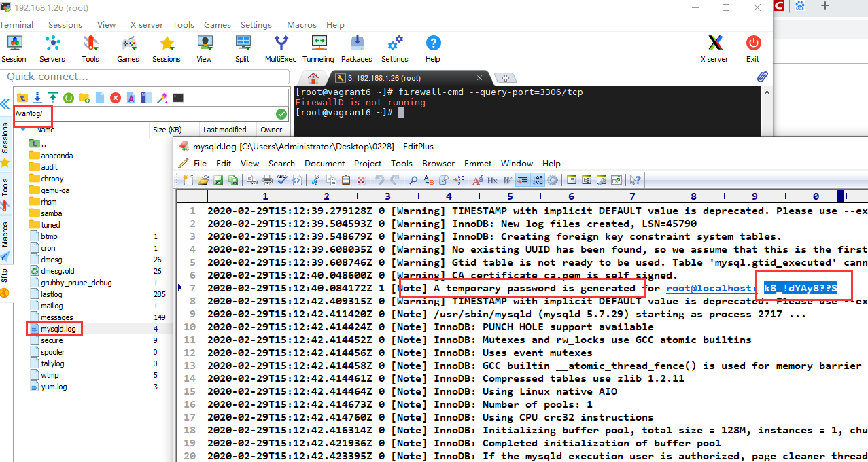This screenshot has height=462, width=868.
Task: Click the X server icon in MobaXterm
Action: (714, 49)
